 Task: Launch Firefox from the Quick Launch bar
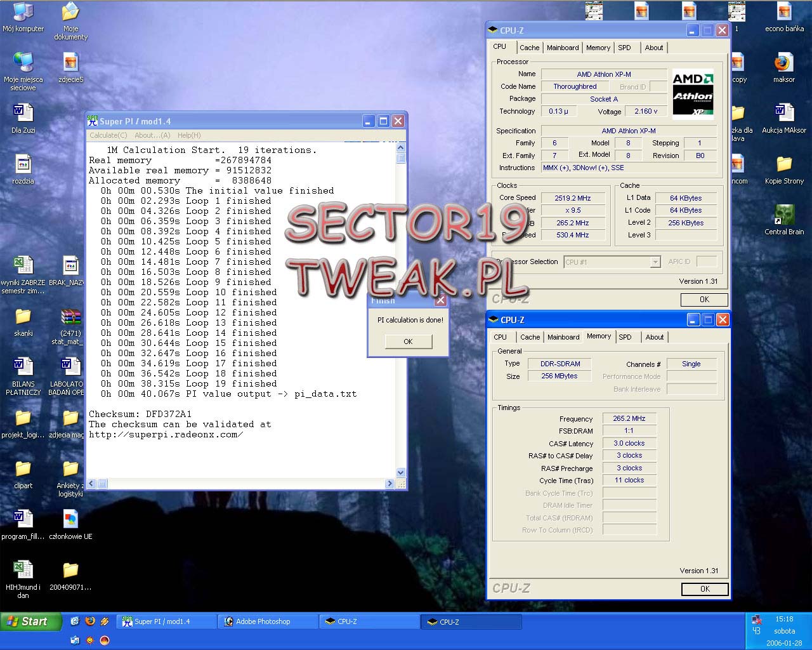pos(90,621)
